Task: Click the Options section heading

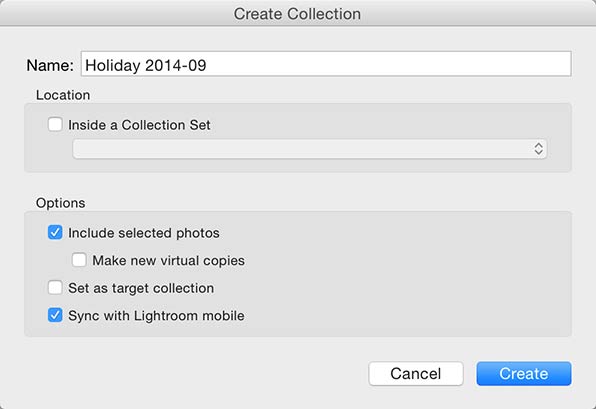Action: (60, 203)
